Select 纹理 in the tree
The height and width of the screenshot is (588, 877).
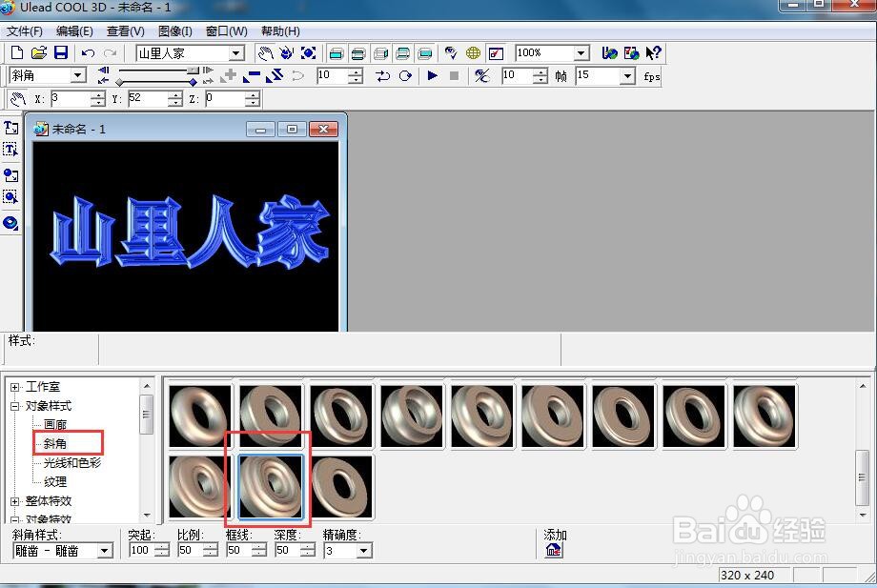55,482
